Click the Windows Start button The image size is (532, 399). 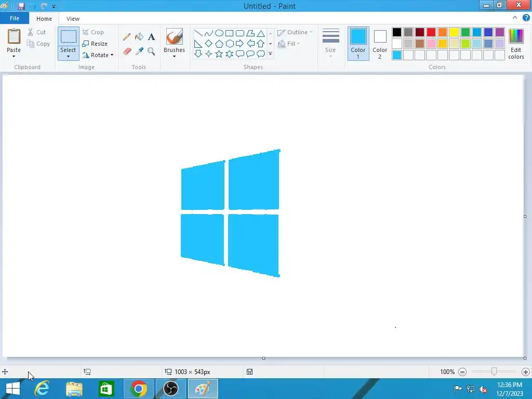[13, 389]
